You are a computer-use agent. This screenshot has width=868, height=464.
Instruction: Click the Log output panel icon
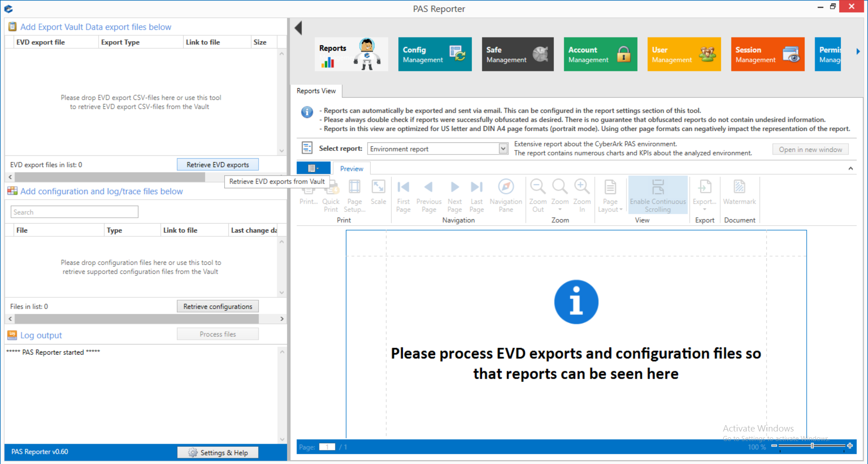tap(12, 335)
